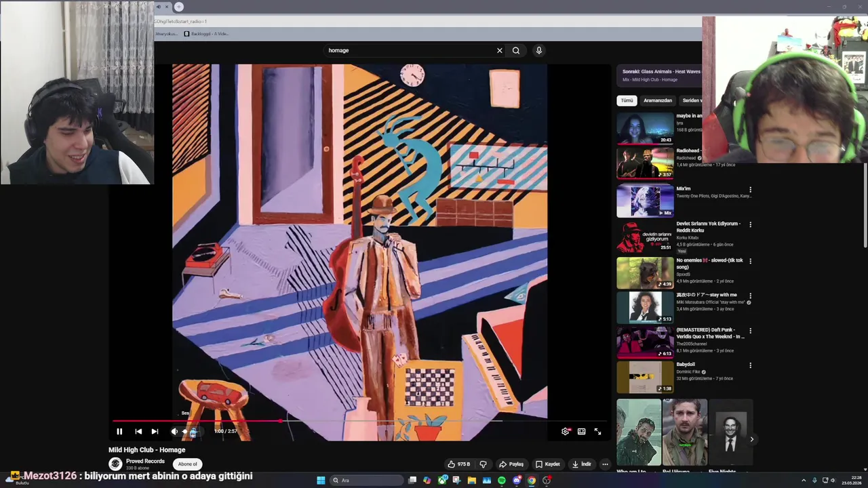Open the stay with me video thumbnail
The width and height of the screenshot is (868, 488).
tap(645, 307)
